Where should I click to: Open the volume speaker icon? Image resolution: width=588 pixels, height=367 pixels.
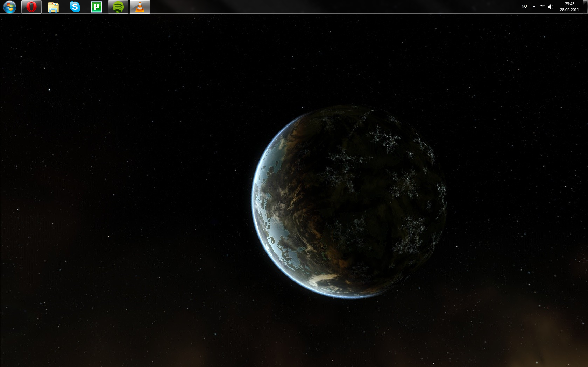(x=551, y=7)
